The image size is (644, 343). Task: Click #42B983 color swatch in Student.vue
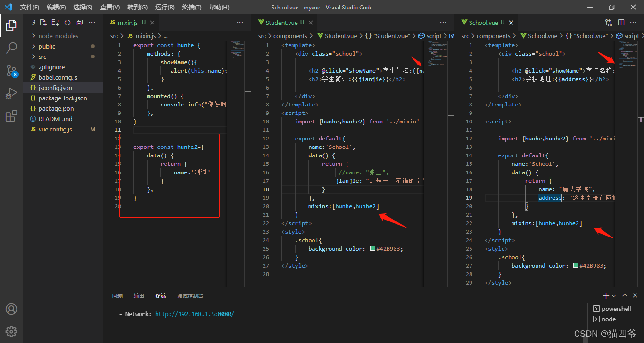(x=372, y=249)
